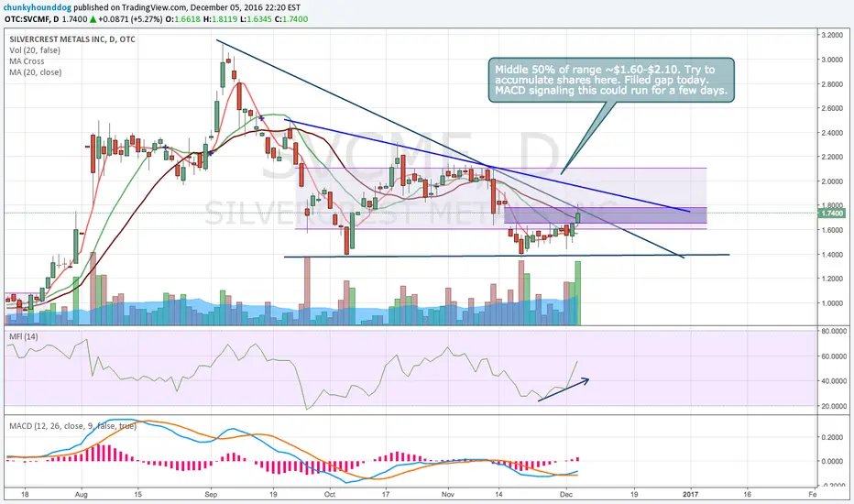
Task: Click the Nov date axis label
Action: [x=448, y=495]
